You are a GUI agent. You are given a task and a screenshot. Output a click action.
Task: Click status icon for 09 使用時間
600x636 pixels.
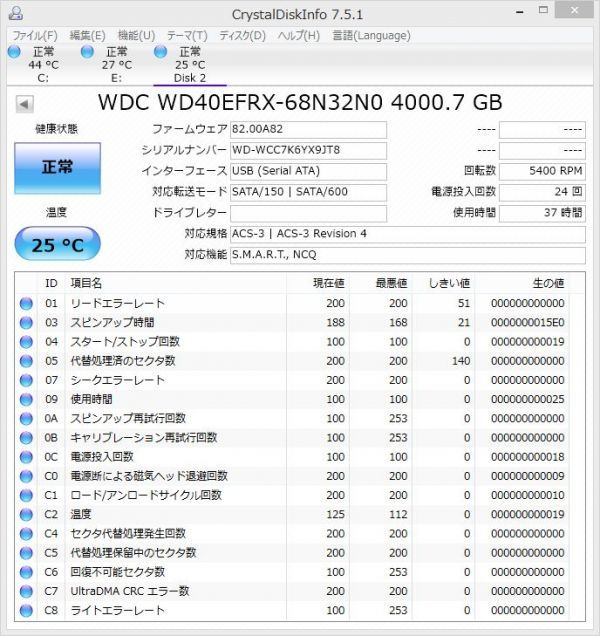pyautogui.click(x=26, y=400)
